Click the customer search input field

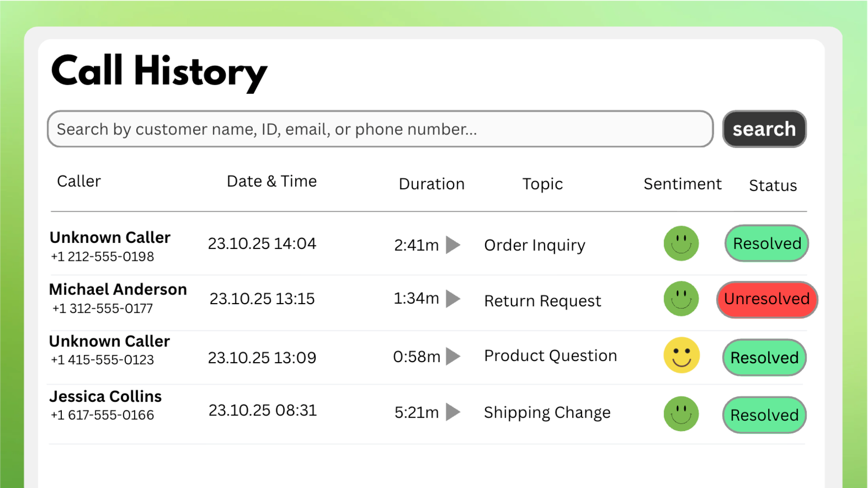pos(380,129)
